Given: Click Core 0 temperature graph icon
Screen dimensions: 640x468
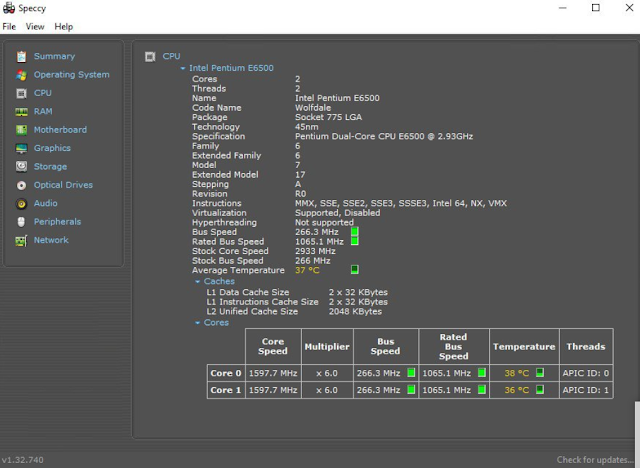Looking at the screenshot, I should 540,373.
